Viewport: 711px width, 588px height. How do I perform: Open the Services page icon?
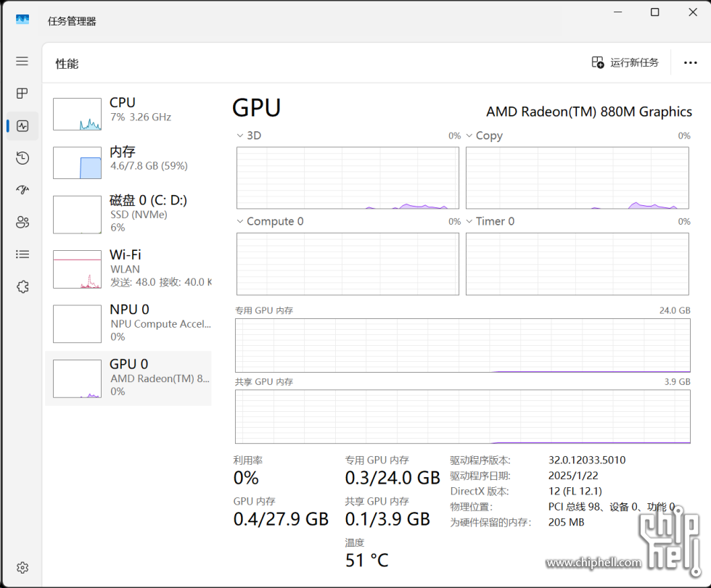point(22,286)
